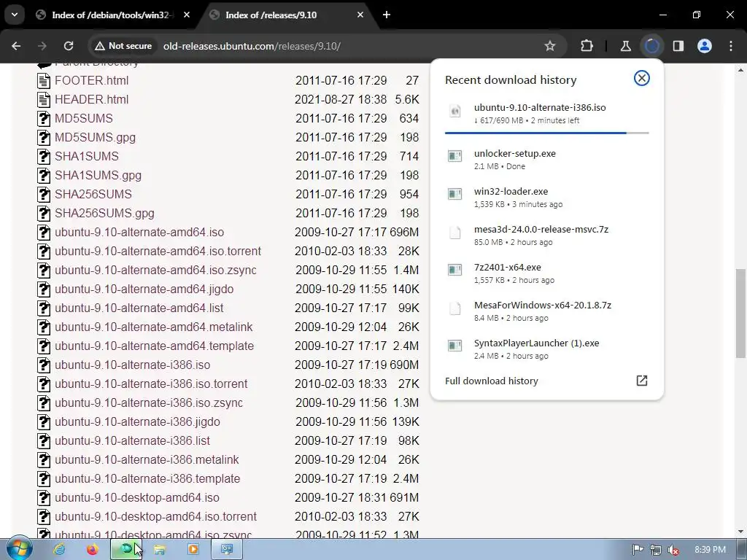
Task: Launch Internet Explorer from the taskbar
Action: [x=59, y=549]
